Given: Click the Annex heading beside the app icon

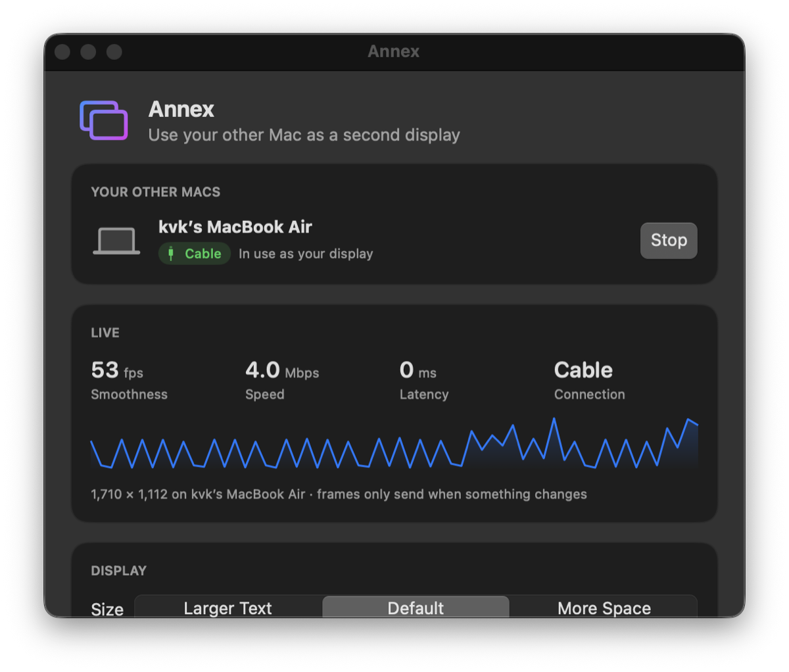Looking at the screenshot, I should [181, 109].
